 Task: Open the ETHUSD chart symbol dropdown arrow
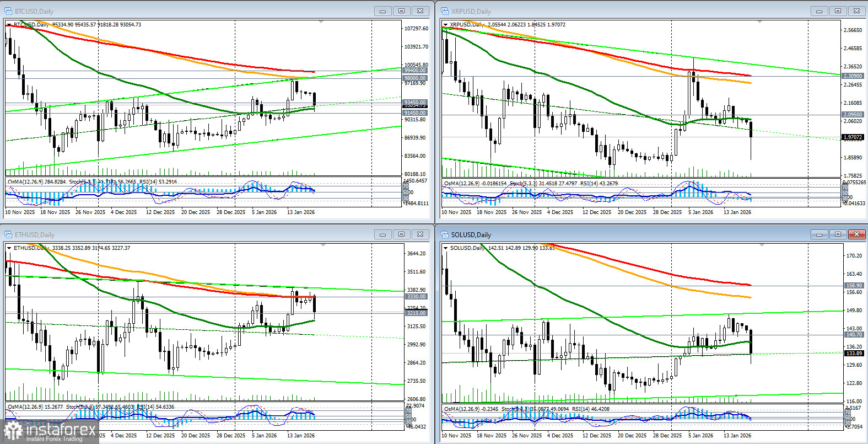(9, 248)
